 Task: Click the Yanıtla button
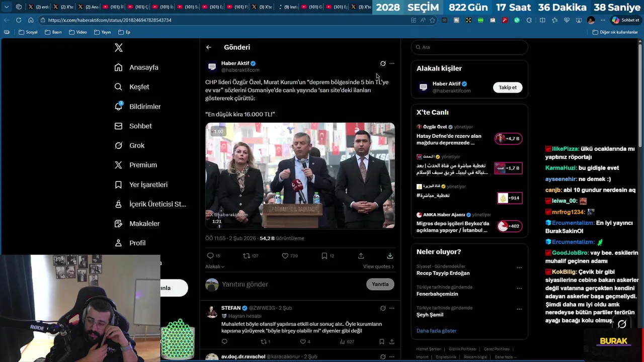point(380,284)
